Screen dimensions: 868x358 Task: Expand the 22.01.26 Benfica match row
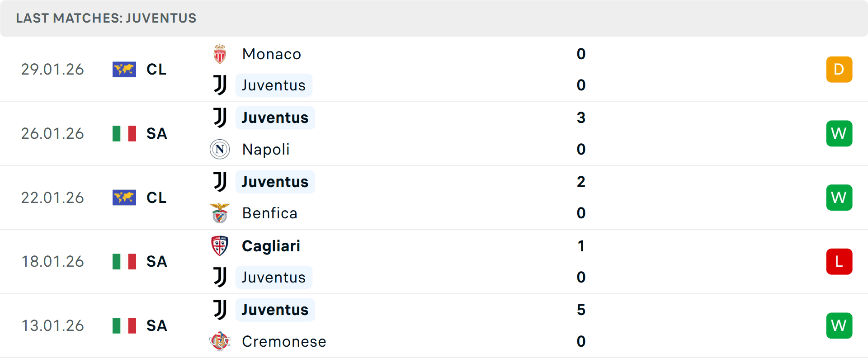pyautogui.click(x=434, y=198)
